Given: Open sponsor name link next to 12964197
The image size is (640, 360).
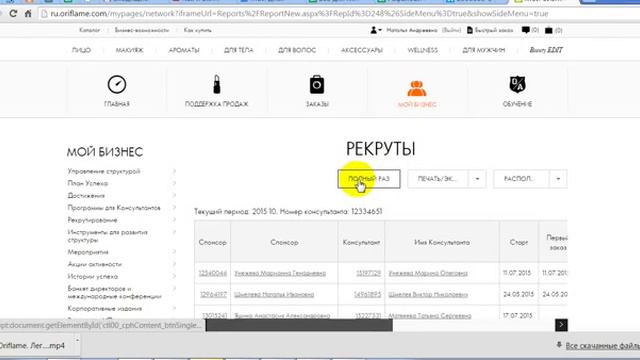Looking at the screenshot, I should tap(274, 294).
